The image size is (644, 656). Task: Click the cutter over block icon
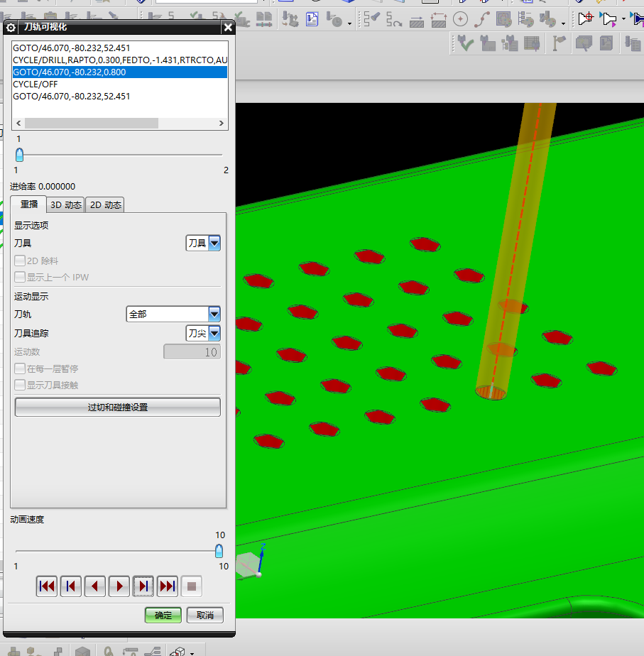pos(488,43)
